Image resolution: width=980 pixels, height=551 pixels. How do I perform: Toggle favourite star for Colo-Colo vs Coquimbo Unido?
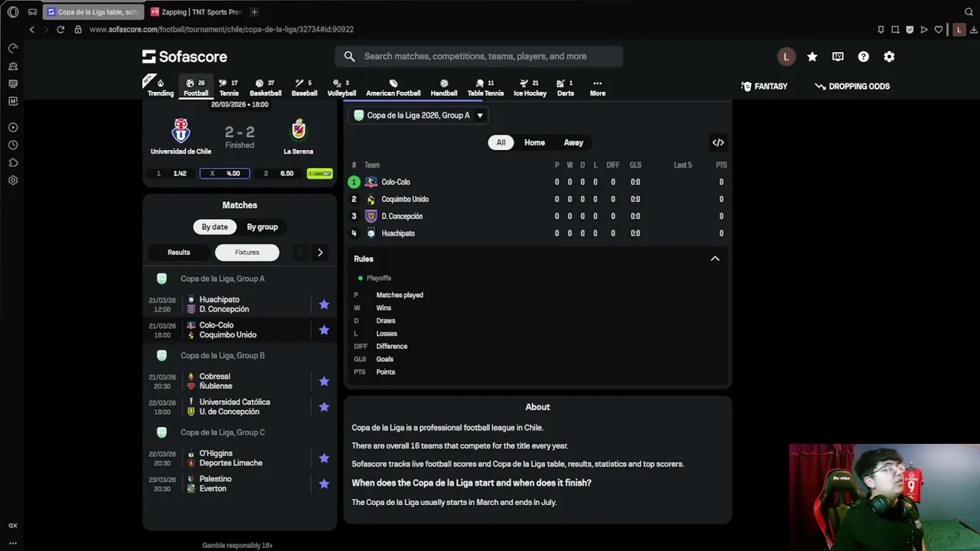click(x=324, y=330)
